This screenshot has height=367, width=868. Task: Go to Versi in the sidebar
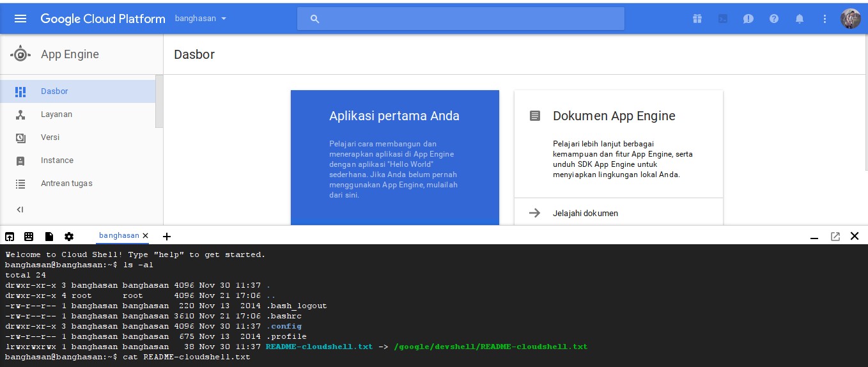pyautogui.click(x=50, y=137)
